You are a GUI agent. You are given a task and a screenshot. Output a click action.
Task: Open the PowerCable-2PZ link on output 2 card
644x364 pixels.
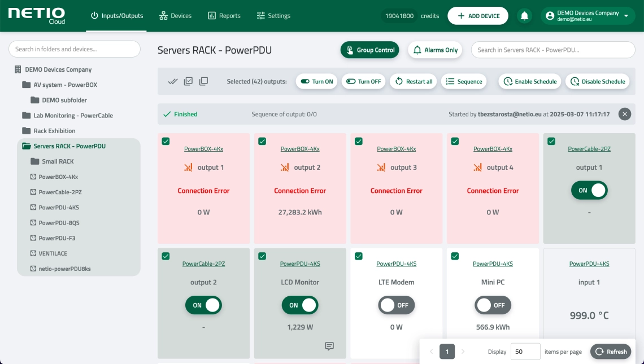pos(203,264)
